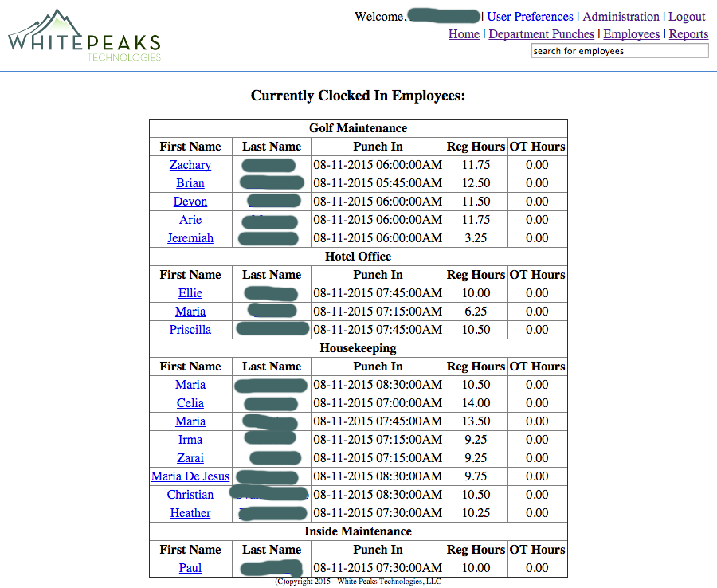
Task: Click the Inside Maintenance section header
Action: [358, 531]
